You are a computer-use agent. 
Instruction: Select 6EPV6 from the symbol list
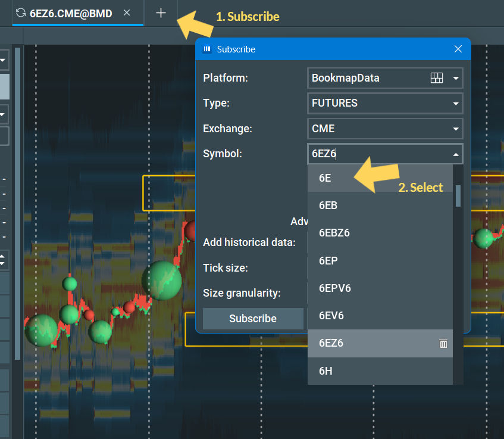(380, 288)
